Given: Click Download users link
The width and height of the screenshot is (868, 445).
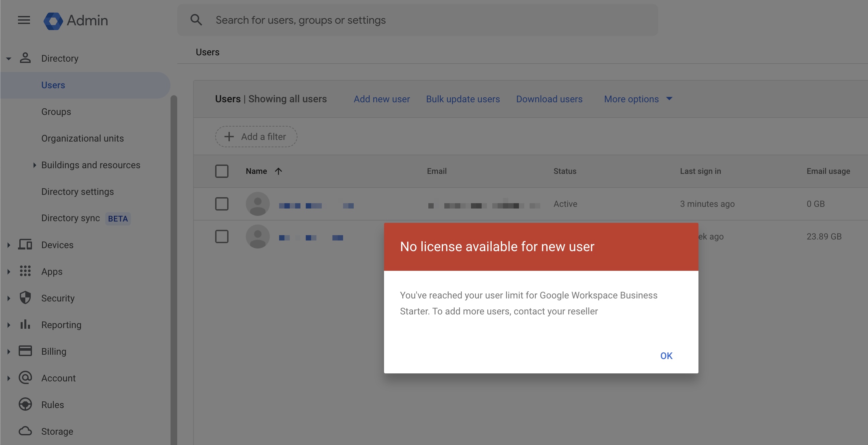Looking at the screenshot, I should click(549, 99).
